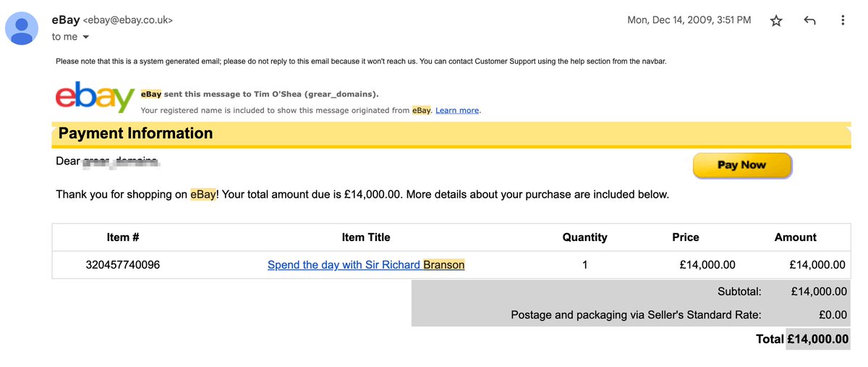Click the Subtotal £14,000.00 value

click(x=819, y=292)
